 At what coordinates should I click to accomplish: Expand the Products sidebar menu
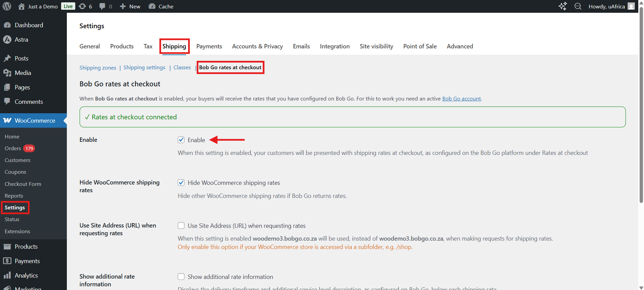click(x=26, y=247)
